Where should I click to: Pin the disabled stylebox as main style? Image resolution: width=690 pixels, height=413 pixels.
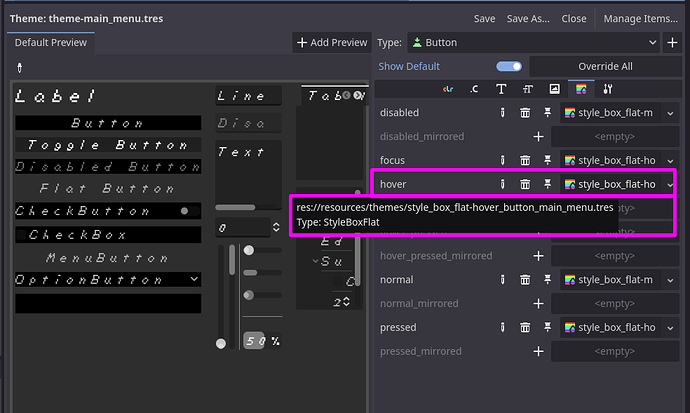coord(547,113)
